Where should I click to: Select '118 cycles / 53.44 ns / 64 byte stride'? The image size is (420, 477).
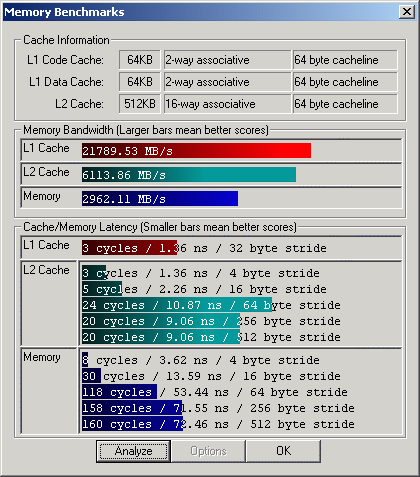click(x=215, y=392)
